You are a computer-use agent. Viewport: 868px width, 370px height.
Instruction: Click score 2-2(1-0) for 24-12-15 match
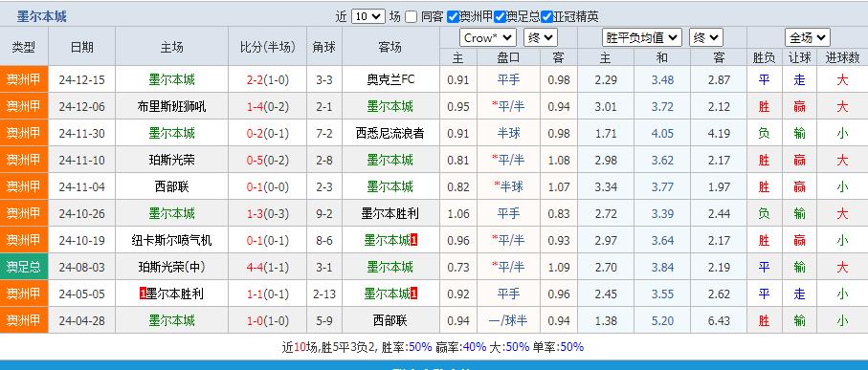coord(268,79)
